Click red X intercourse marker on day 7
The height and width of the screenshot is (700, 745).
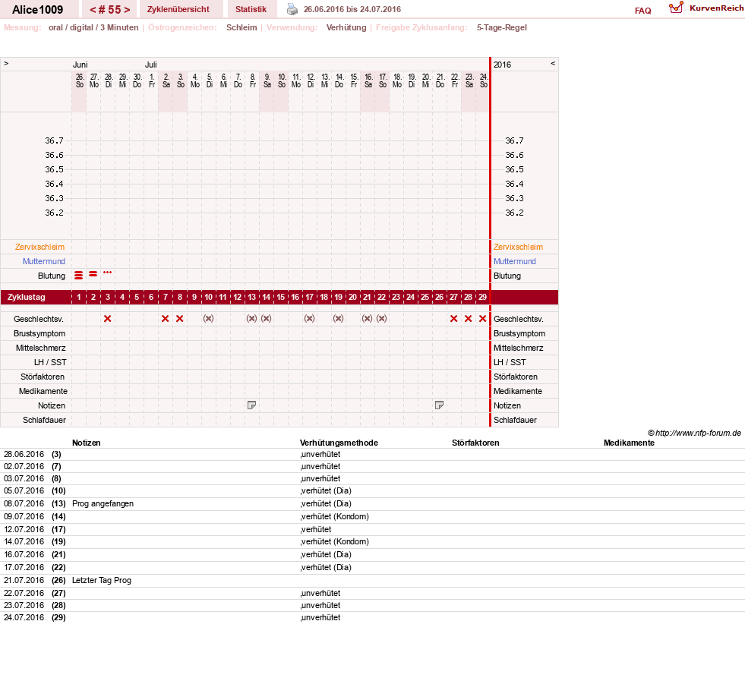pyautogui.click(x=166, y=319)
